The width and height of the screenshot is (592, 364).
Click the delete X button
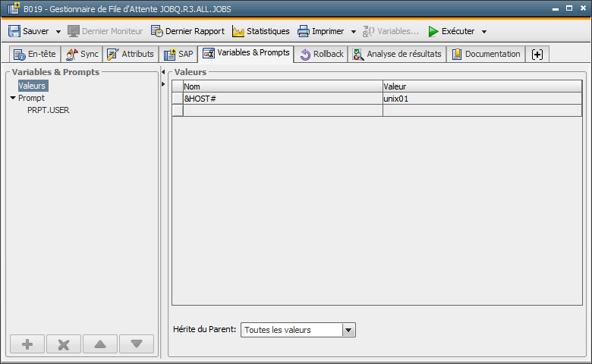[x=64, y=344]
